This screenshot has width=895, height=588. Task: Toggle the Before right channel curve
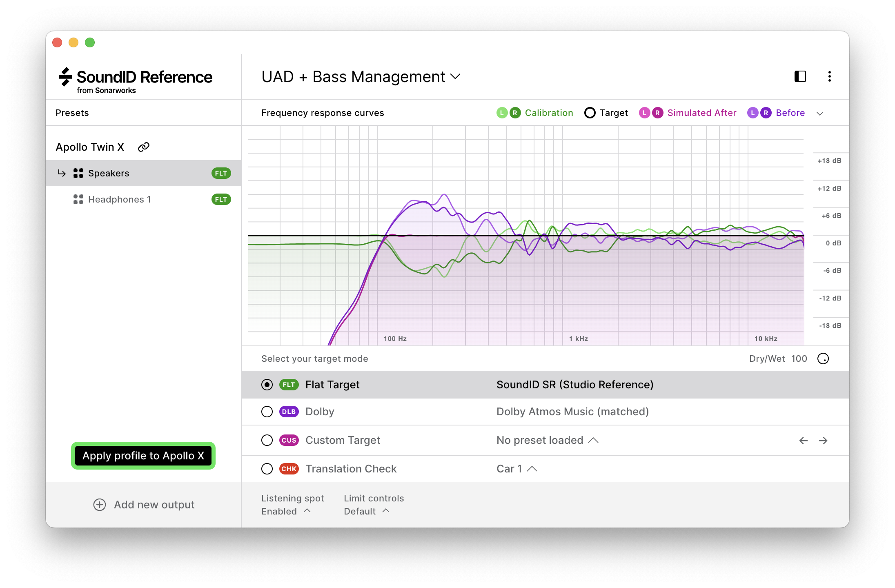coord(766,113)
